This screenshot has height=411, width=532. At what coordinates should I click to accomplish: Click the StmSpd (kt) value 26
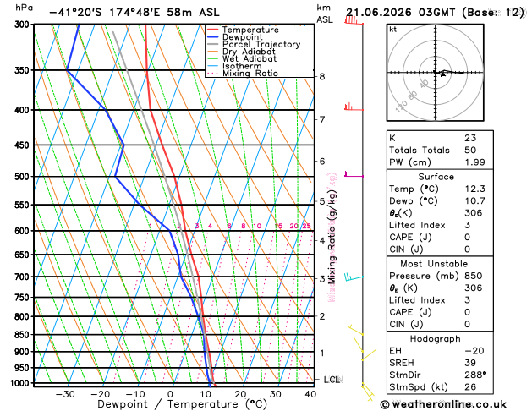point(470,387)
